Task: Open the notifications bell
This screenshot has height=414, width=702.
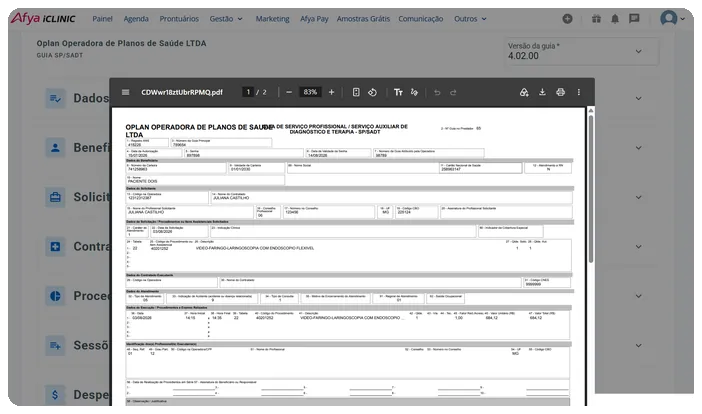Action: click(615, 19)
